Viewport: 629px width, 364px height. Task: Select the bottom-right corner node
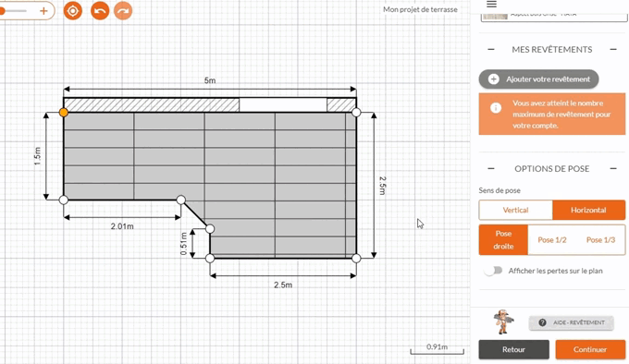(356, 259)
